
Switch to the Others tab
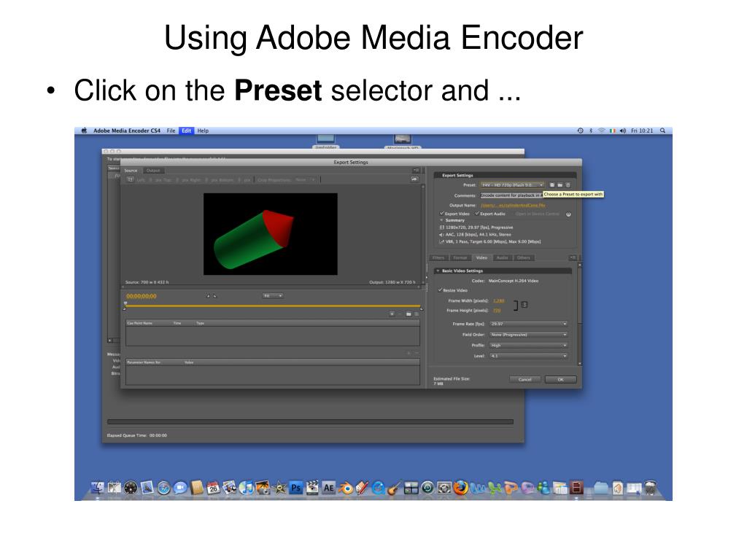[524, 257]
